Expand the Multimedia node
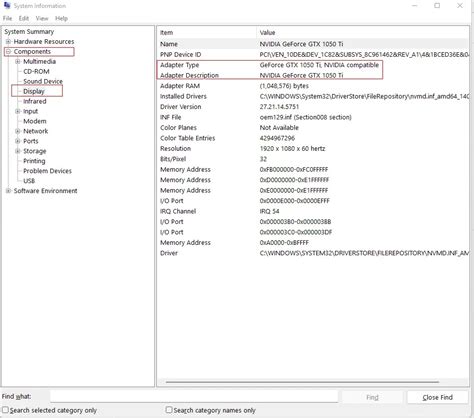Viewport: 474px width, 418px height. (18, 62)
